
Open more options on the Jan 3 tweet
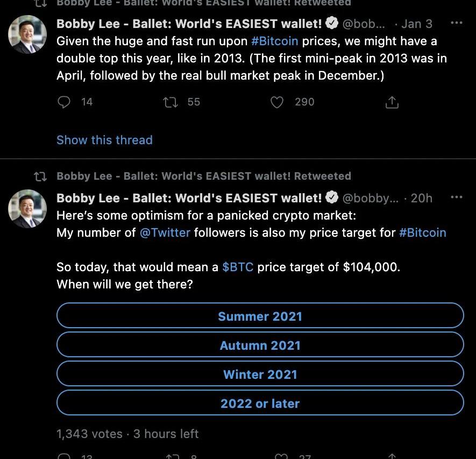[456, 23]
